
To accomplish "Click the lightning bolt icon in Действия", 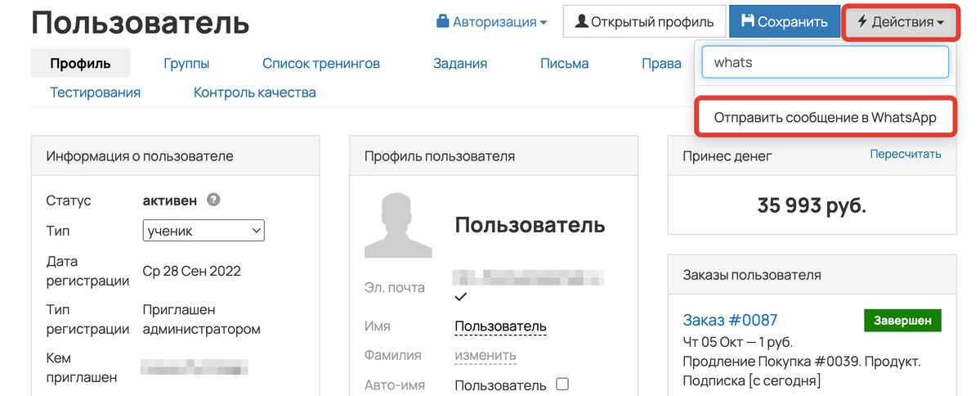I will pyautogui.click(x=861, y=22).
